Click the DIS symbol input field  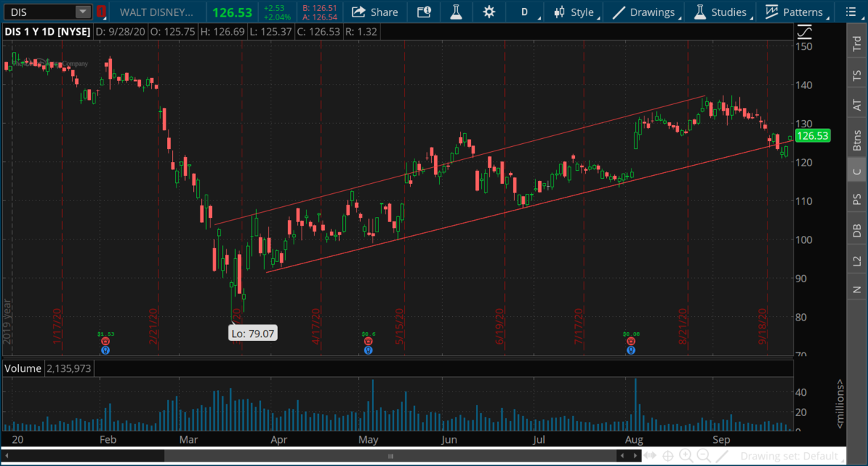pos(38,12)
